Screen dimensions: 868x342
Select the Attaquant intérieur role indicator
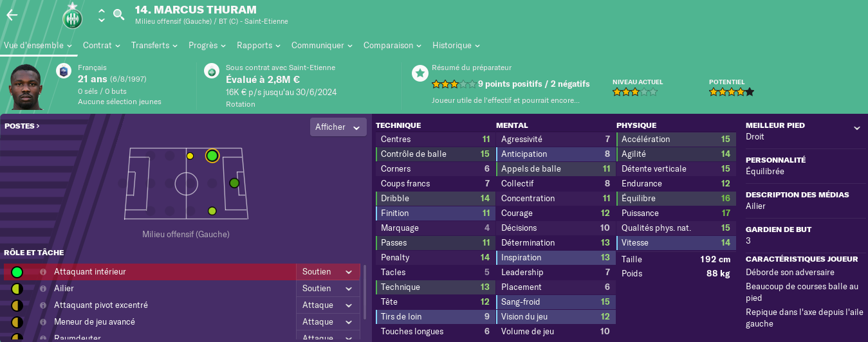tap(17, 272)
